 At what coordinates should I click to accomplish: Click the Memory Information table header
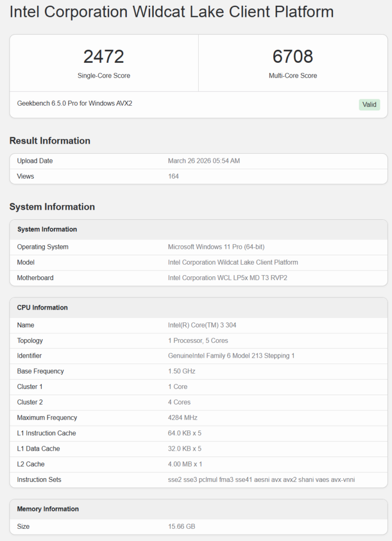(48, 509)
